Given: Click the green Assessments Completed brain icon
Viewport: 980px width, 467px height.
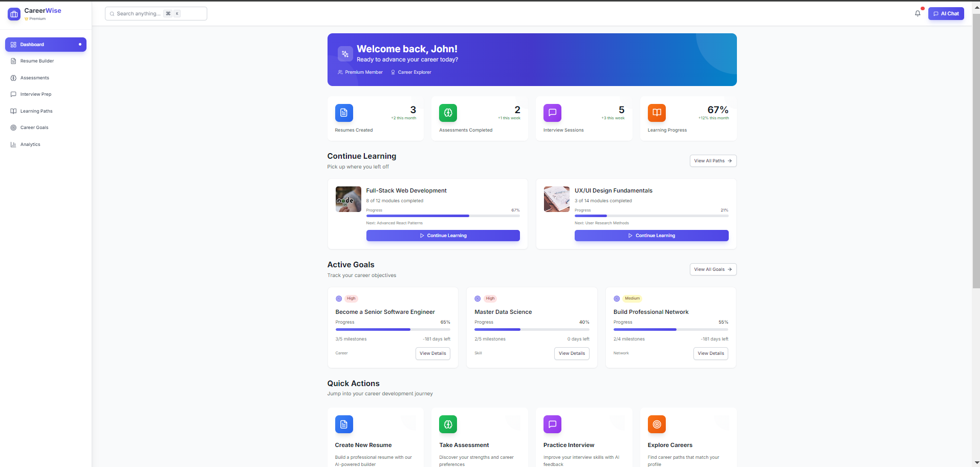Looking at the screenshot, I should pos(448,113).
